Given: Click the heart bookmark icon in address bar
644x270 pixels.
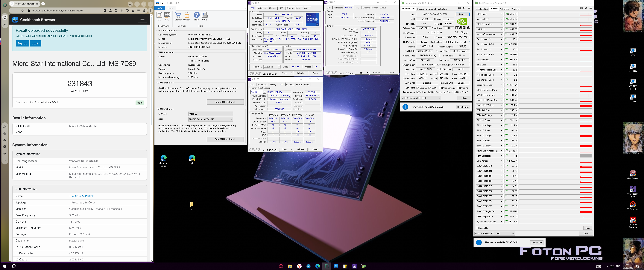Looking at the screenshot, I should click(x=127, y=10).
